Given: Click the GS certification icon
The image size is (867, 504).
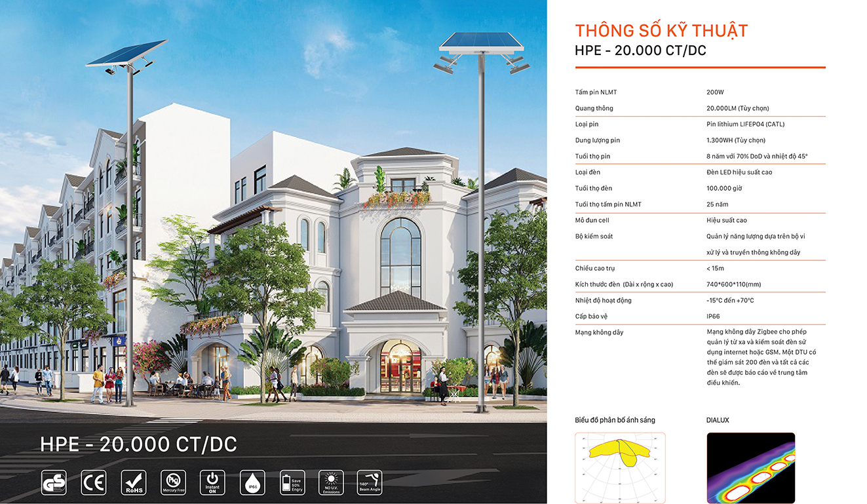Looking at the screenshot, I should pos(54,482).
